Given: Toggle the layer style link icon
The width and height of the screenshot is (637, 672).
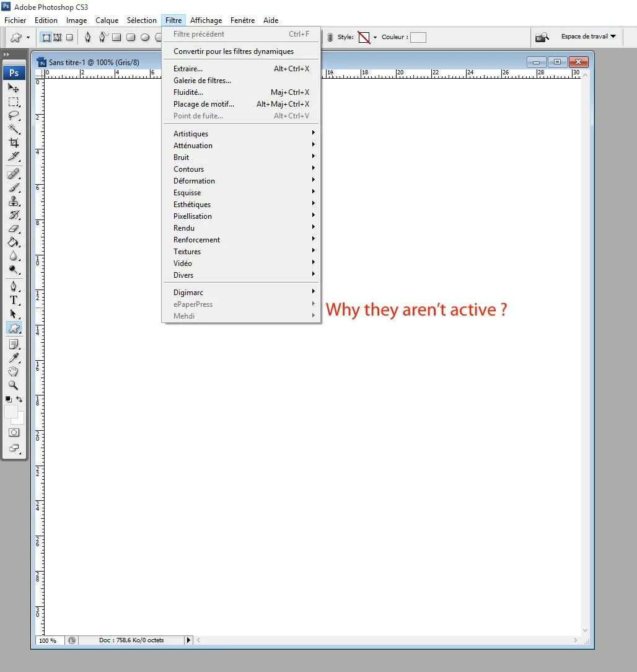Looking at the screenshot, I should click(x=330, y=37).
